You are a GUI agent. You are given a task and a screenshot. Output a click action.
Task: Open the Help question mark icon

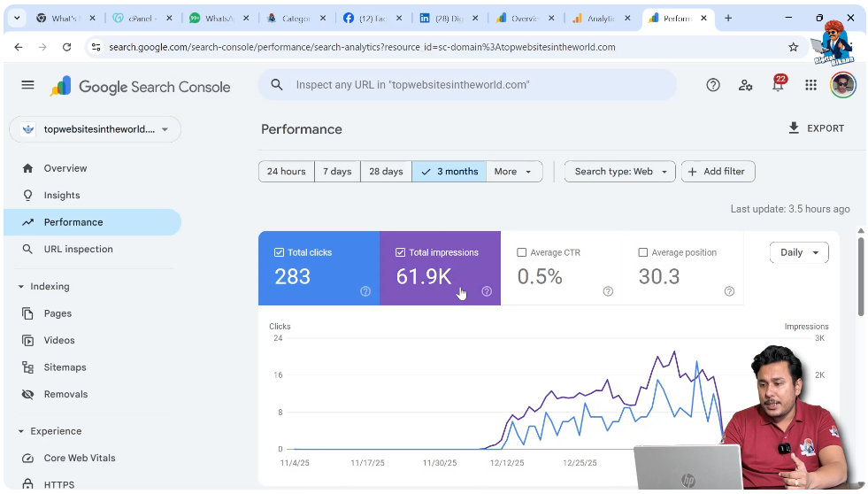[713, 85]
